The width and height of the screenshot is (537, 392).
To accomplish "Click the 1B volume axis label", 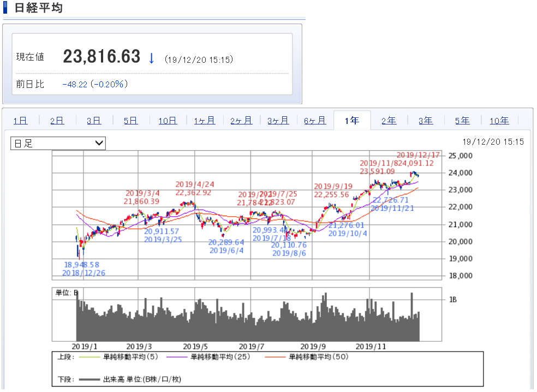I will [x=453, y=300].
